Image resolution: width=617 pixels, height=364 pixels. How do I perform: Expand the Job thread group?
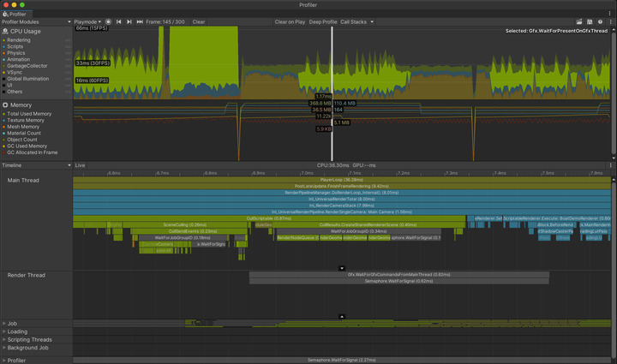click(x=4, y=324)
